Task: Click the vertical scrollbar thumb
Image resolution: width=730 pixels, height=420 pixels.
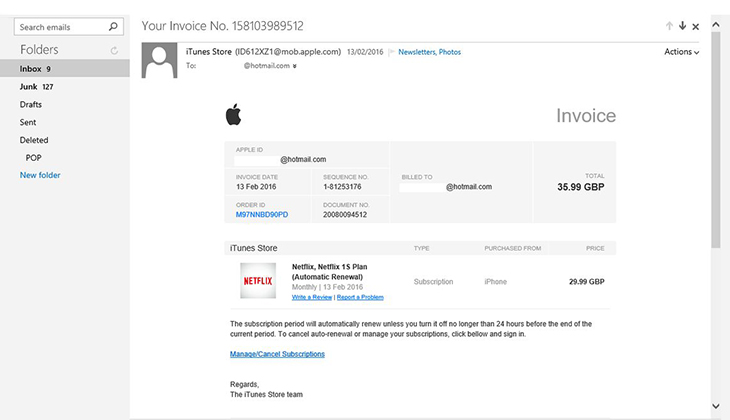Action: pyautogui.click(x=716, y=140)
